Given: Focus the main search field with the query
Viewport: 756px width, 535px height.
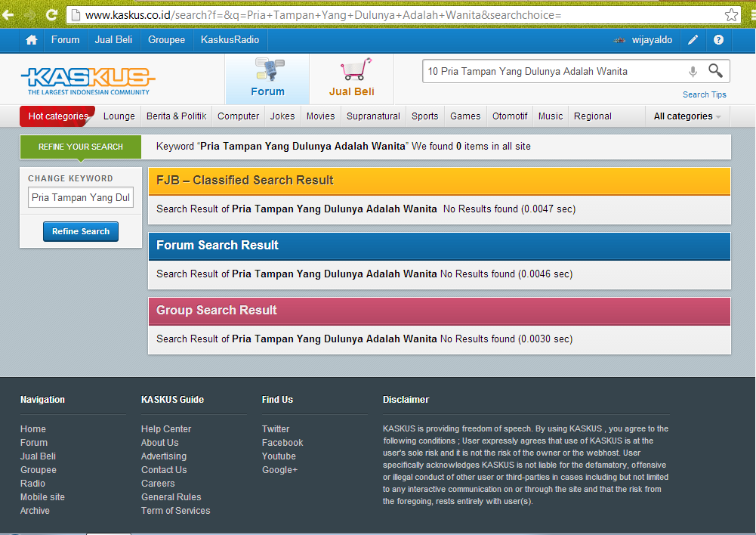Looking at the screenshot, I should point(554,71).
